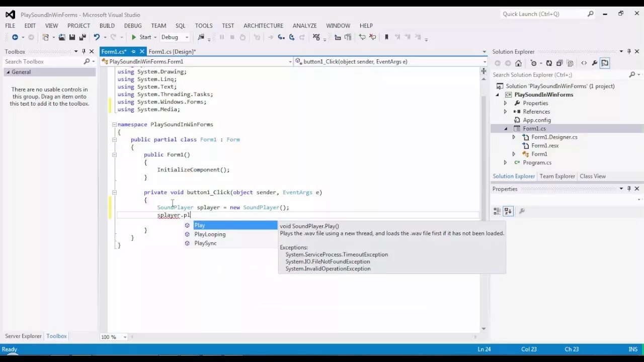The width and height of the screenshot is (644, 362).
Task: Close the Form1.cs editor tab
Action: click(142, 51)
